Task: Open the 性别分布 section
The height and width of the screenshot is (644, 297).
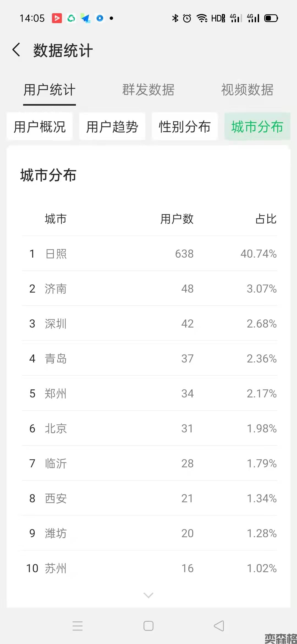Action: coord(185,127)
